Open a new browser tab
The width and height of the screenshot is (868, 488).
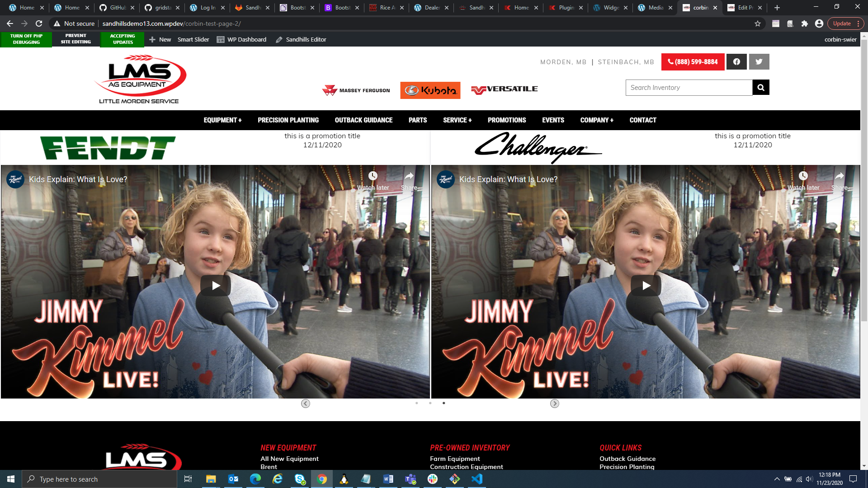click(777, 8)
